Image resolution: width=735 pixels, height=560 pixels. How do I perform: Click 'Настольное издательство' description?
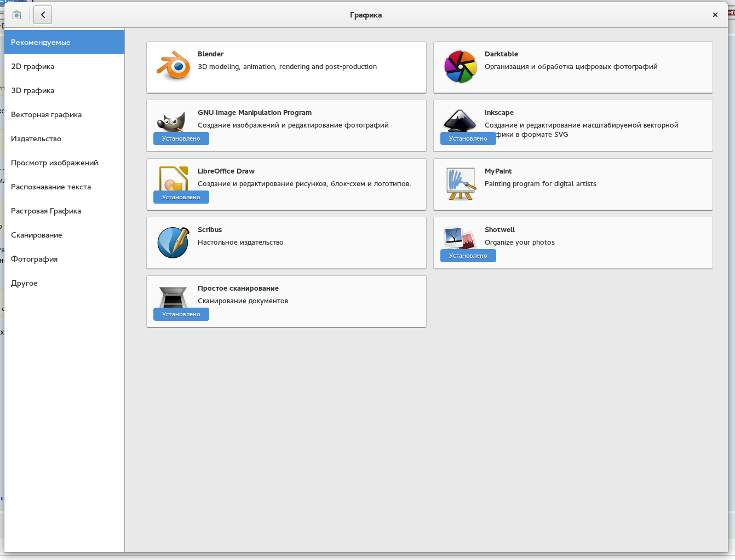click(240, 243)
